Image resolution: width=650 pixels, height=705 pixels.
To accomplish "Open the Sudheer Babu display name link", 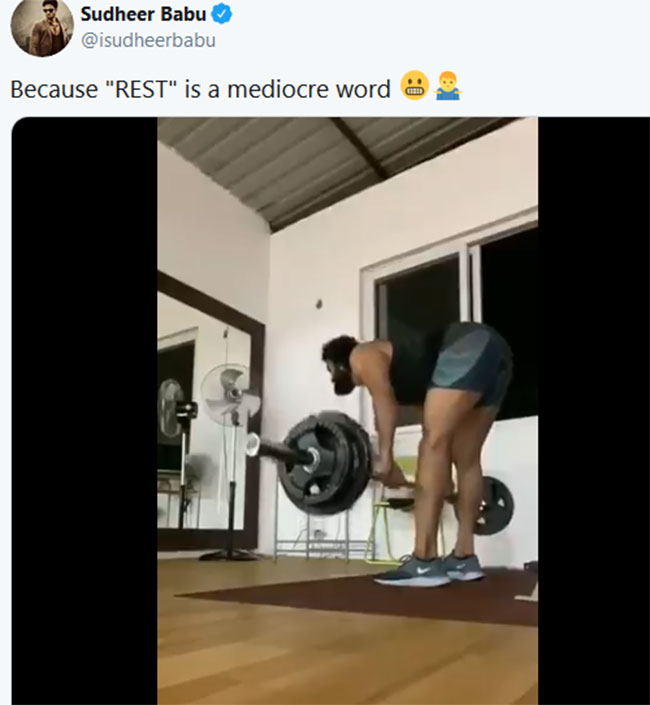I will (x=143, y=14).
